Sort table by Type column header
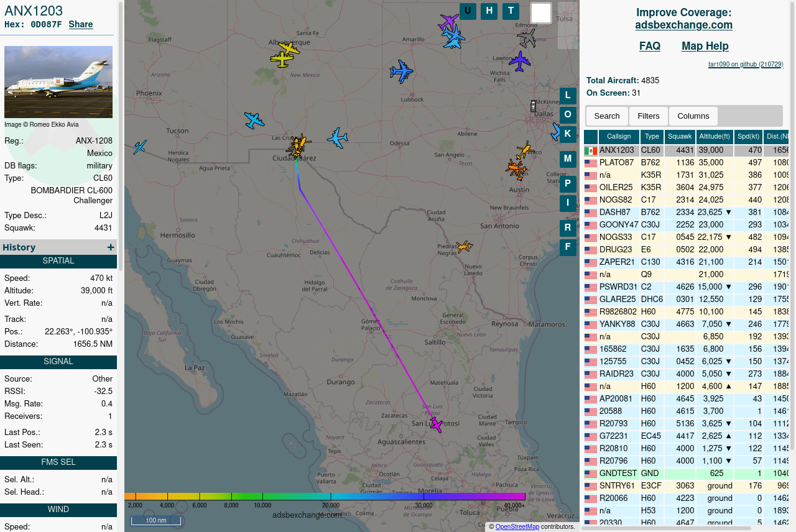Screen dimensions: 796x532 pos(652,137)
